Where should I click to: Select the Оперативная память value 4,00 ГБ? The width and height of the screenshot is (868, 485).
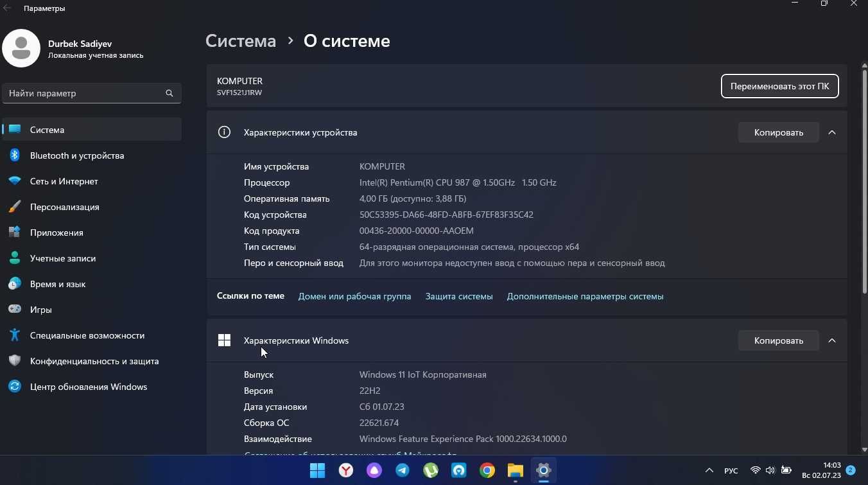[413, 198]
